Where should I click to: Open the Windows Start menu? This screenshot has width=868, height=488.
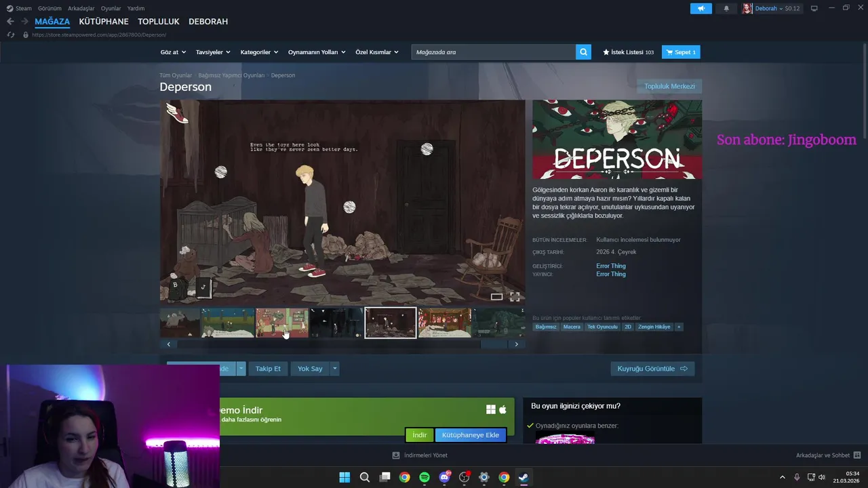click(344, 477)
